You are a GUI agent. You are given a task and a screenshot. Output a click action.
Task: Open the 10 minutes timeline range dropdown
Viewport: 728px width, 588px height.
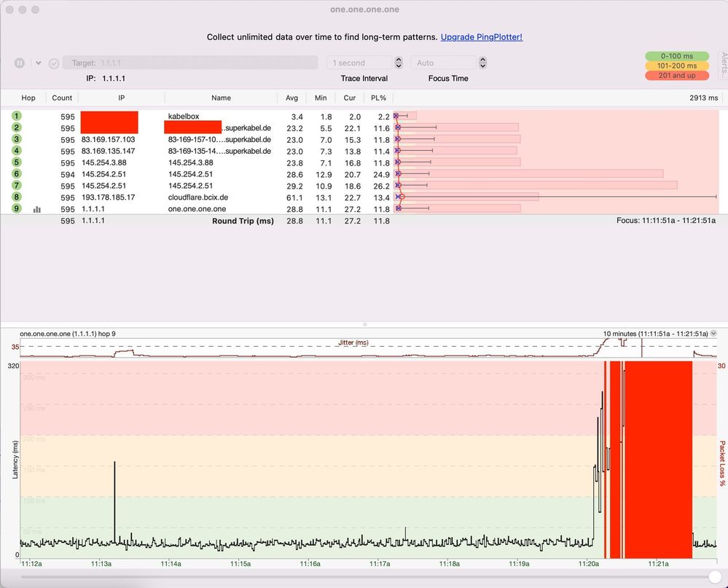[x=713, y=333]
